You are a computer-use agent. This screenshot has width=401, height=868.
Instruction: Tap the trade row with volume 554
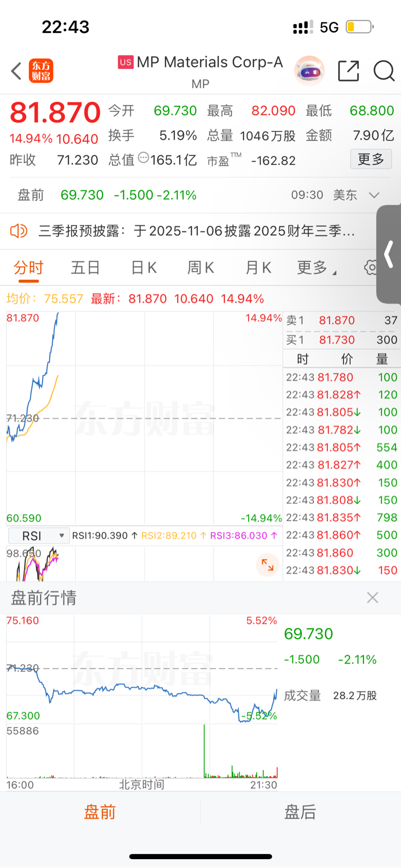(x=342, y=447)
